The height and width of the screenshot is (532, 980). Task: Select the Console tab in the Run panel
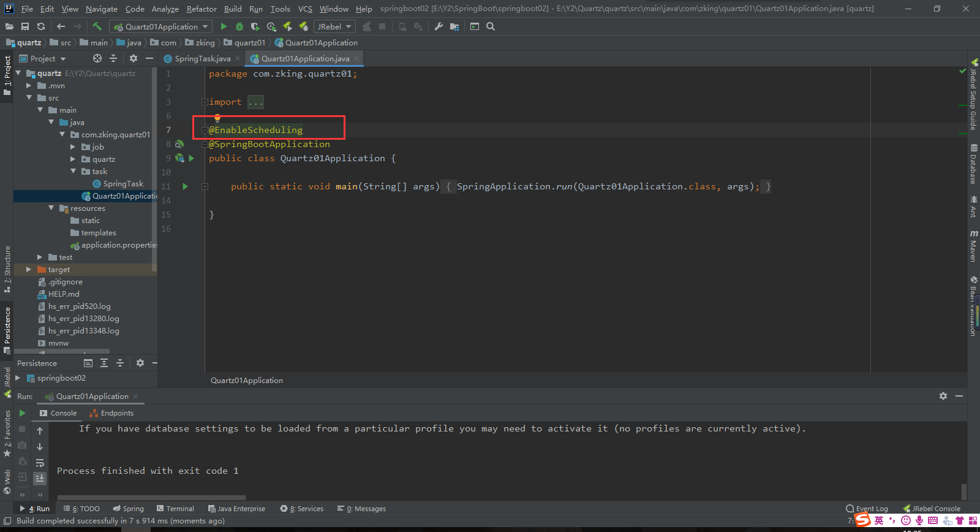click(58, 413)
